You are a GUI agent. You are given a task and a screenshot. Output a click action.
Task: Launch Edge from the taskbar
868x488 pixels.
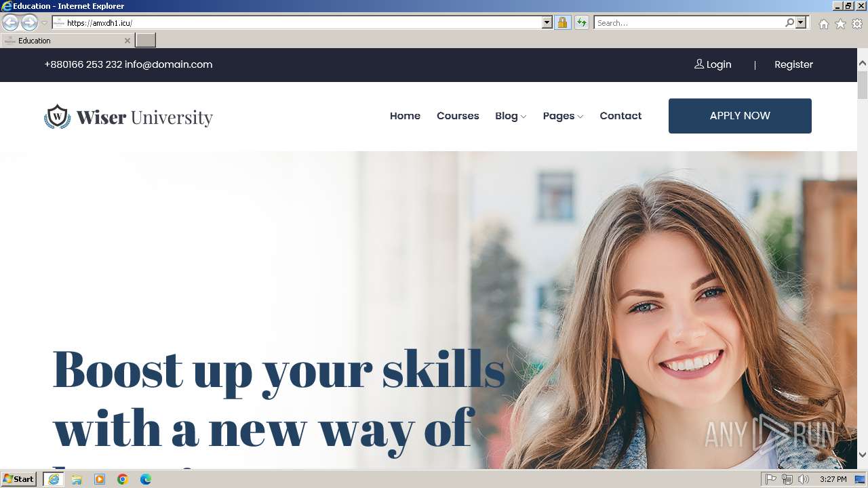(146, 479)
